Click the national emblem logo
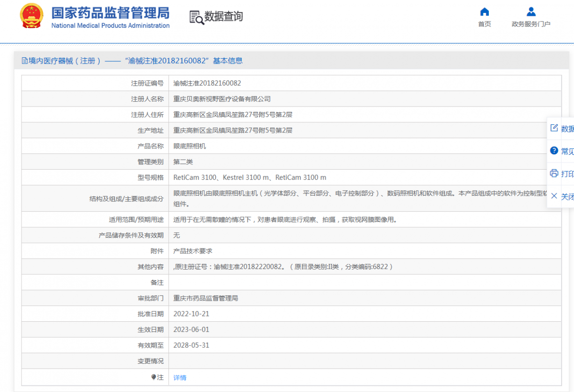 pyautogui.click(x=31, y=17)
